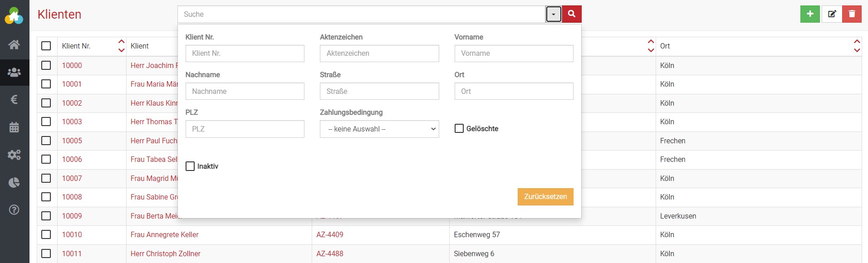Tick the Inaktiv checkbox
868x263 pixels.
point(190,166)
